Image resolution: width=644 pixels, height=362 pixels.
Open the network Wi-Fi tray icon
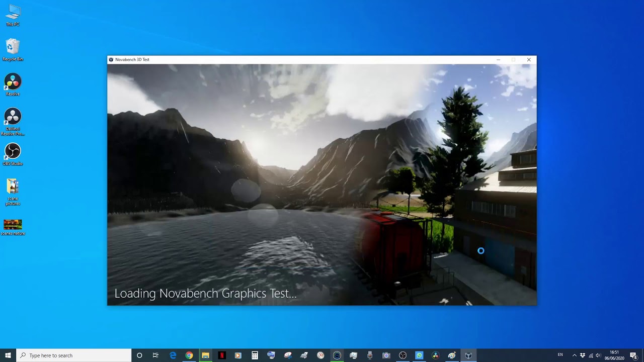coord(591,355)
